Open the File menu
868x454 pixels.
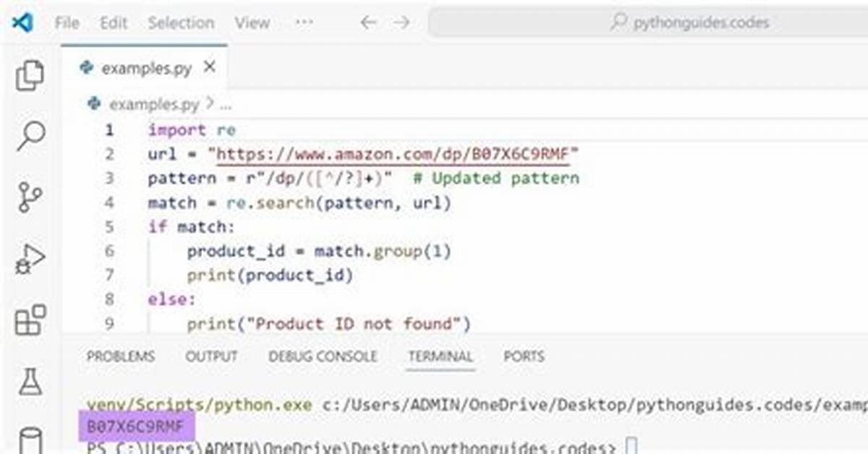coord(67,22)
